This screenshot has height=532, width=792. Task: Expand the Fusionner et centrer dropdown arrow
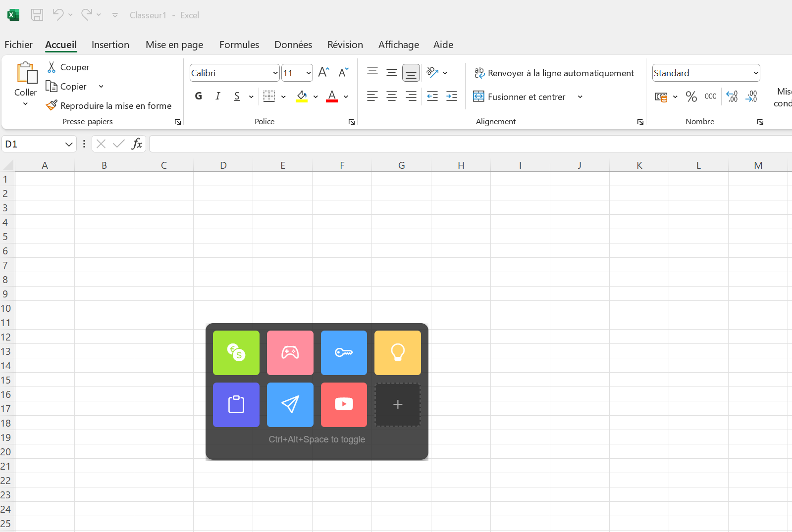(580, 97)
